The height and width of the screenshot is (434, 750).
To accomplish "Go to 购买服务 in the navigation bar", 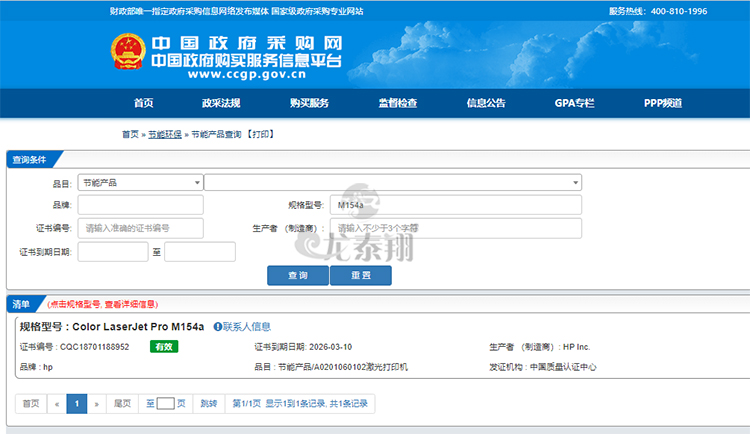I will tap(309, 103).
